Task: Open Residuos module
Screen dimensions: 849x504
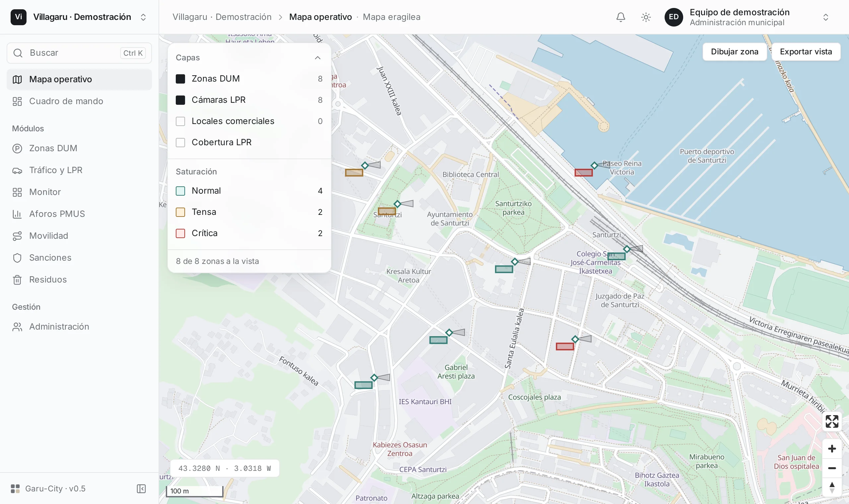Action: (80, 280)
